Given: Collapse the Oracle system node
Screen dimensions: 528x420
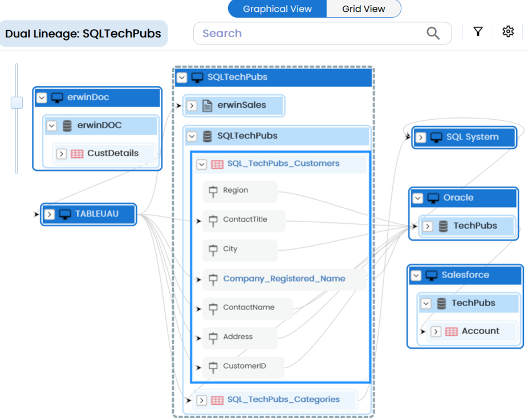Looking at the screenshot, I should pos(418,198).
